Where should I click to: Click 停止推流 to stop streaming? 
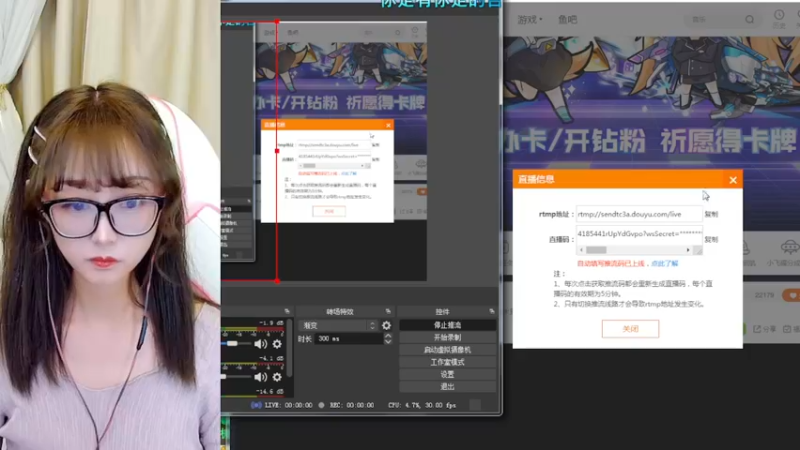coord(447,325)
